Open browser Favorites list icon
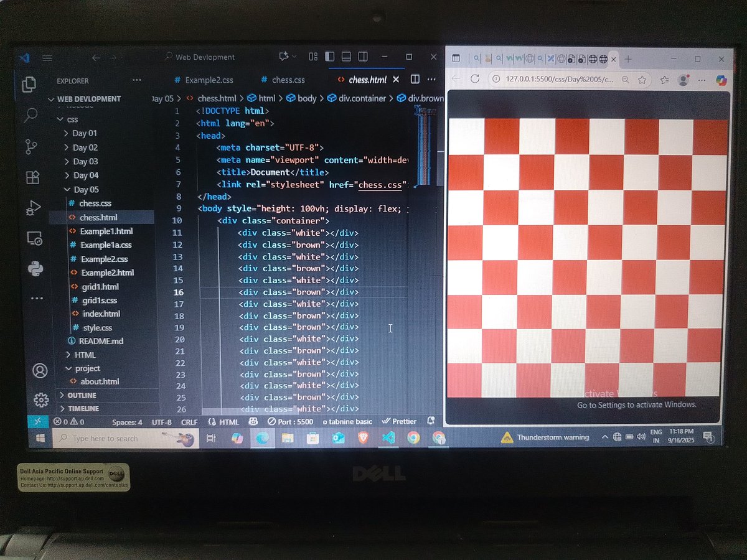 [664, 80]
